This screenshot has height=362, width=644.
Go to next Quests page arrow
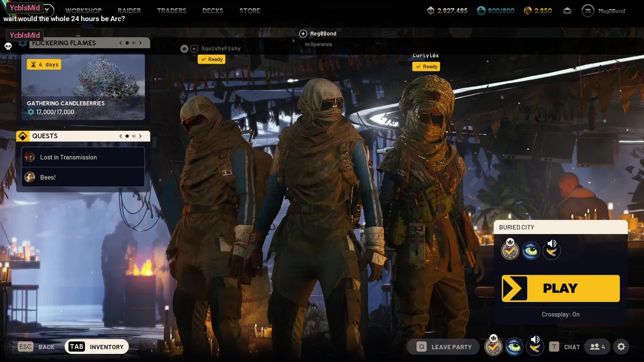[140, 136]
